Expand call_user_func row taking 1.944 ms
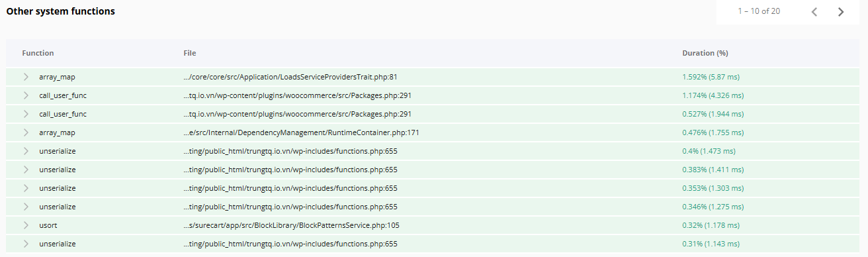The height and width of the screenshot is (257, 868). (26, 114)
